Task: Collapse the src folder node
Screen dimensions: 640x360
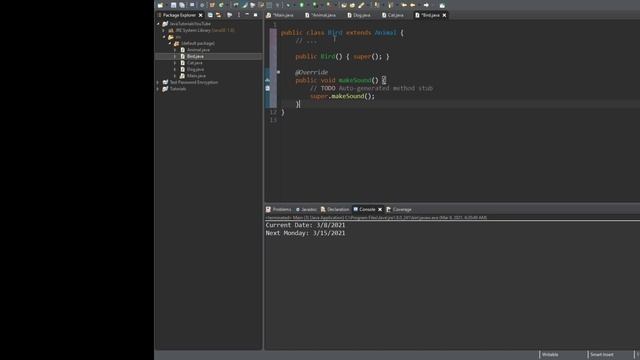Action: click(x=164, y=37)
